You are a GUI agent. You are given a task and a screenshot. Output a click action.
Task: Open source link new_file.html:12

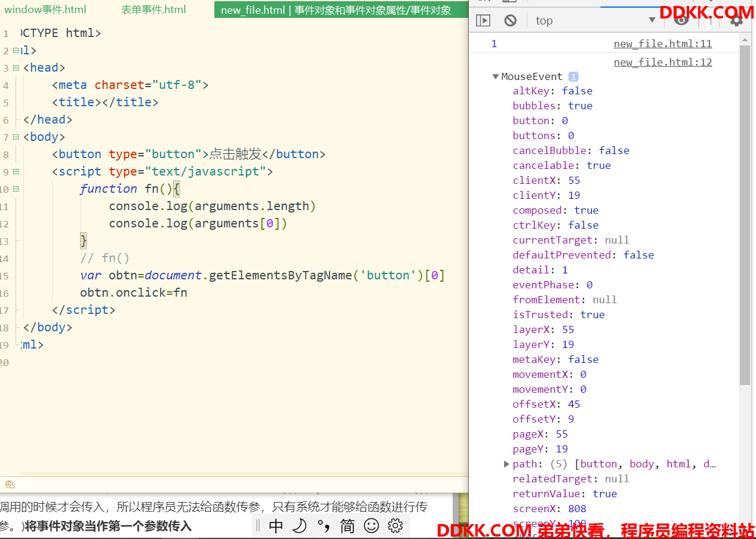pyautogui.click(x=663, y=62)
